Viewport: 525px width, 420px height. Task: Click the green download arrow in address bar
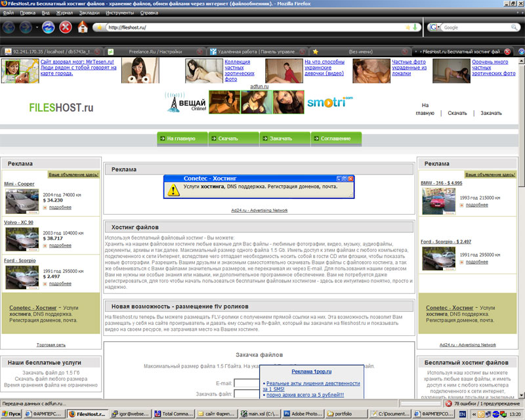415,27
